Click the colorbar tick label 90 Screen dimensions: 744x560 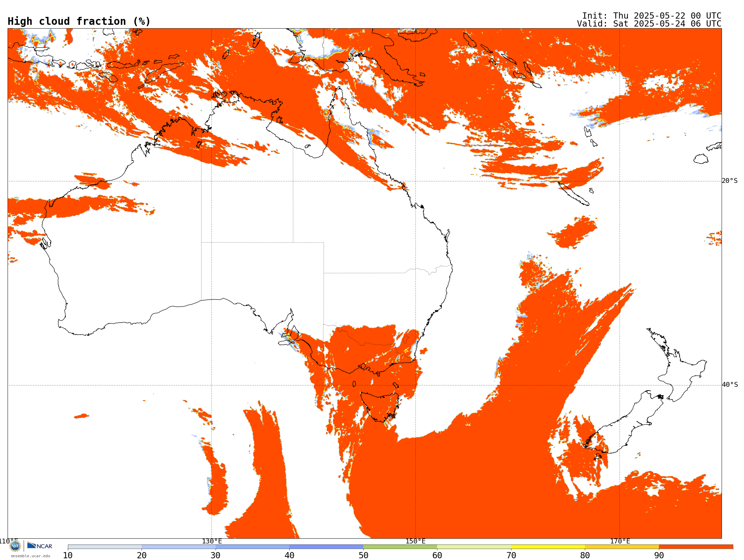click(659, 555)
